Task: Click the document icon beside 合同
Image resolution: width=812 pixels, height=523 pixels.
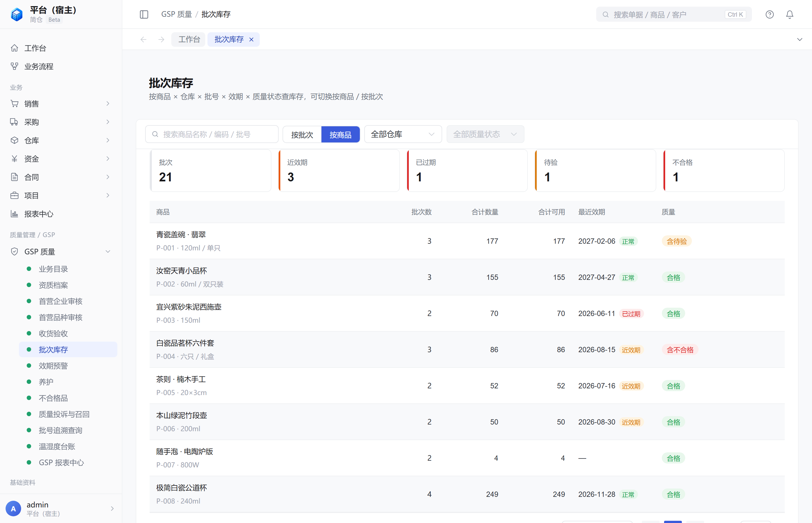Action: 14,177
